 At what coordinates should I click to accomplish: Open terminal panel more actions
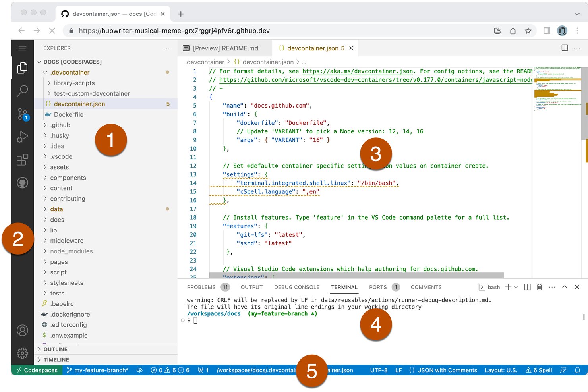[x=552, y=287]
